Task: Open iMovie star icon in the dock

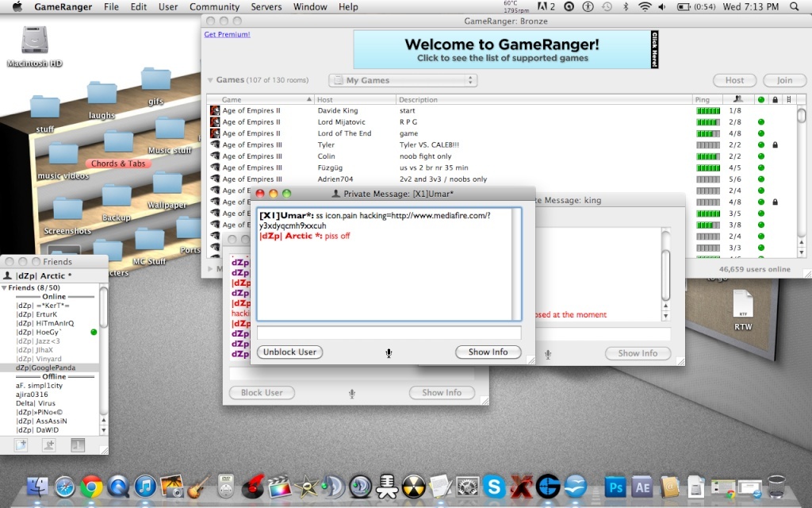Action: [x=307, y=487]
